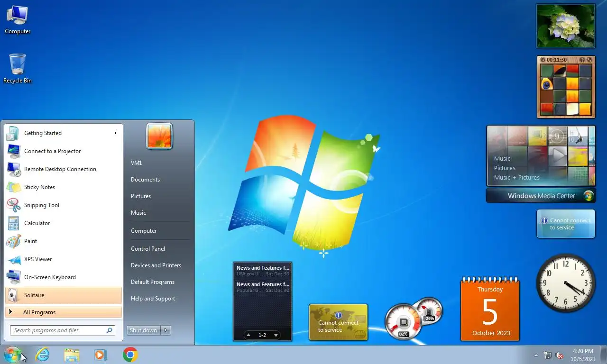Open Pictures in Media Center gadget
The image size is (607, 364).
click(505, 168)
